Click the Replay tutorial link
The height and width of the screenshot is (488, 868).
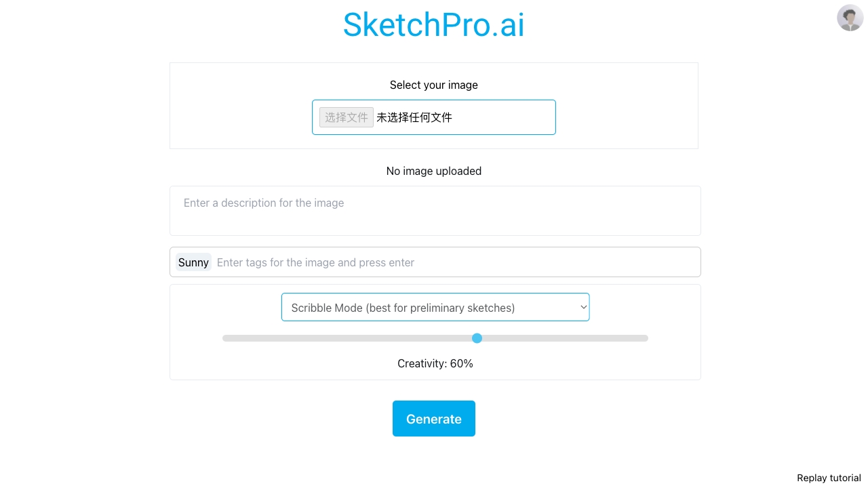(828, 478)
